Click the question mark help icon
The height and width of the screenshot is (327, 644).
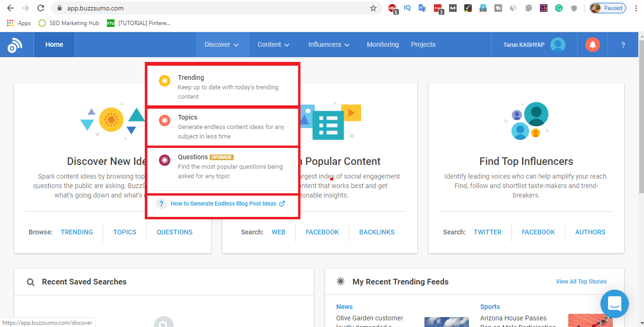(x=623, y=45)
